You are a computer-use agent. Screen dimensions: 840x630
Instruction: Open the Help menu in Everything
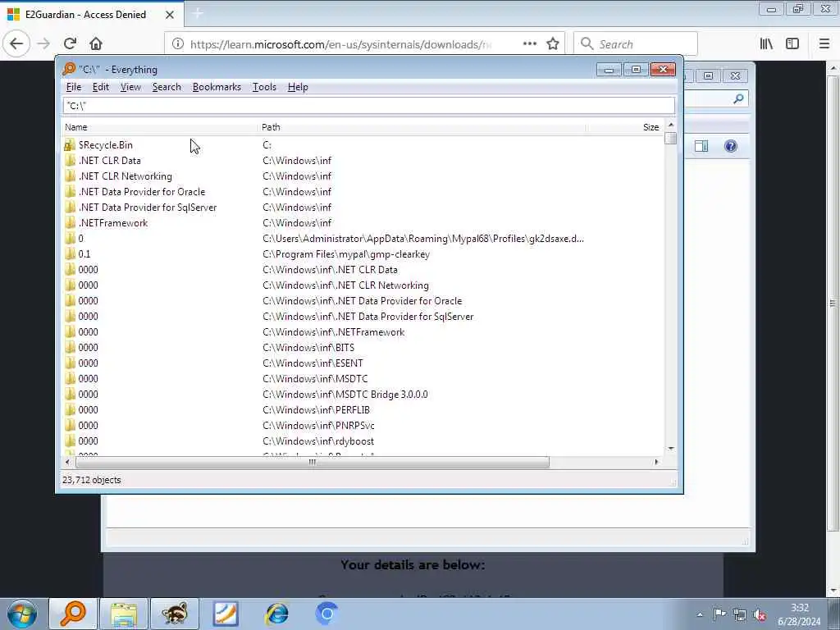click(x=298, y=87)
